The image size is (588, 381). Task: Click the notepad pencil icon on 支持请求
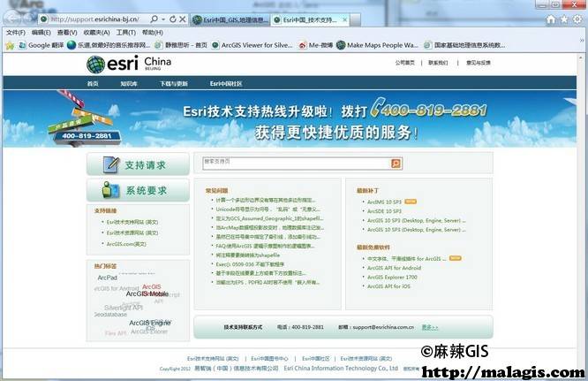111,164
